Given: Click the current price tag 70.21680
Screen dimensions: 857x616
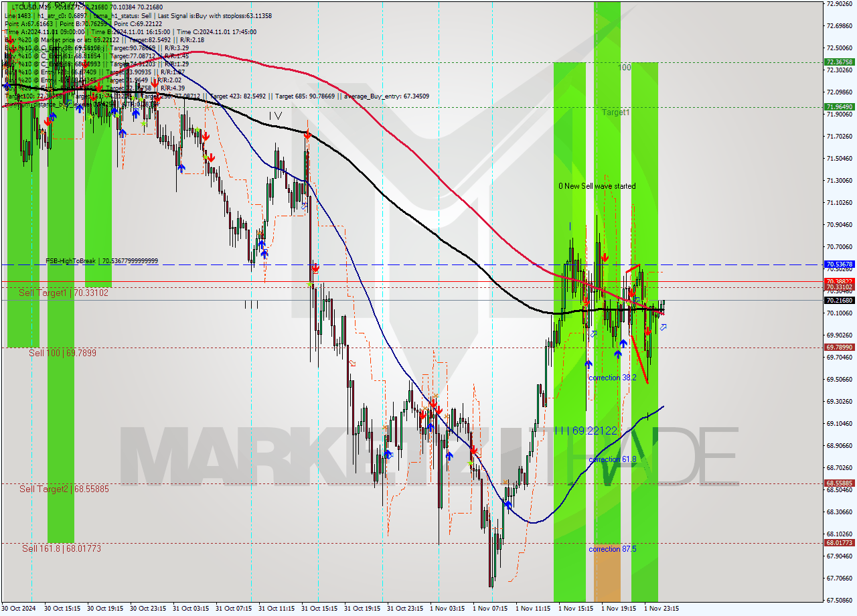Looking at the screenshot, I should (840, 301).
